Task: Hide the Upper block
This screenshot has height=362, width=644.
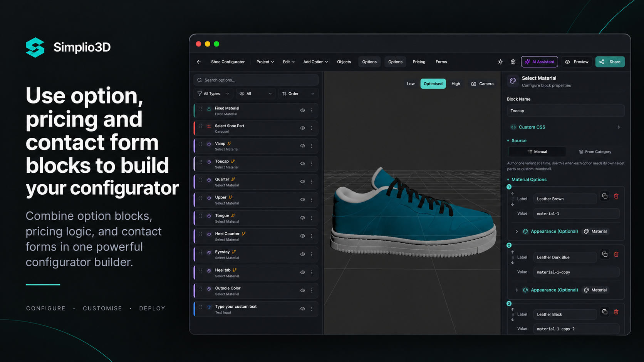Action: 303,200
